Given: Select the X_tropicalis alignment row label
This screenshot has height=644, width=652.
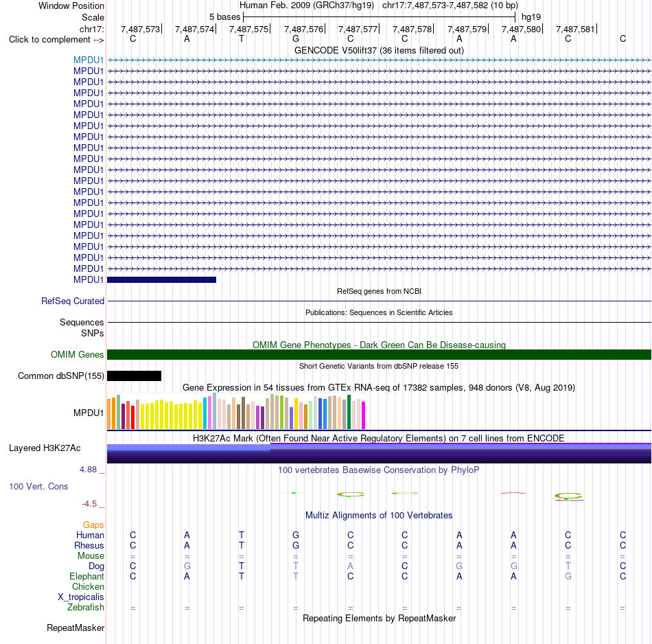Looking at the screenshot, I should 81,597.
